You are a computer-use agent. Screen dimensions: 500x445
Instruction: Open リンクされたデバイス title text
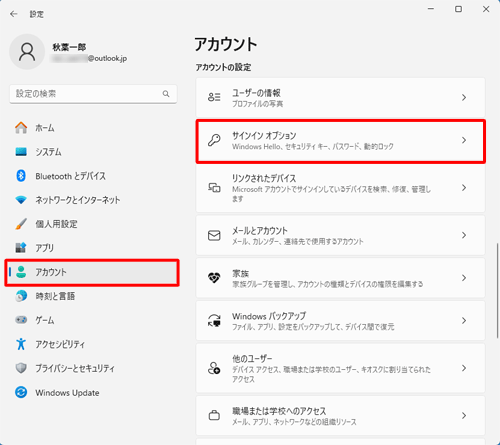click(264, 178)
